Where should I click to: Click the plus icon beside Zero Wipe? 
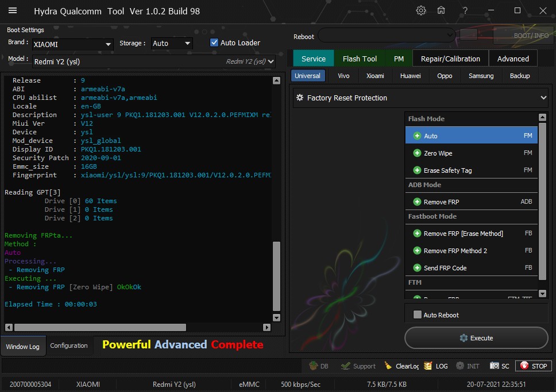tap(418, 153)
